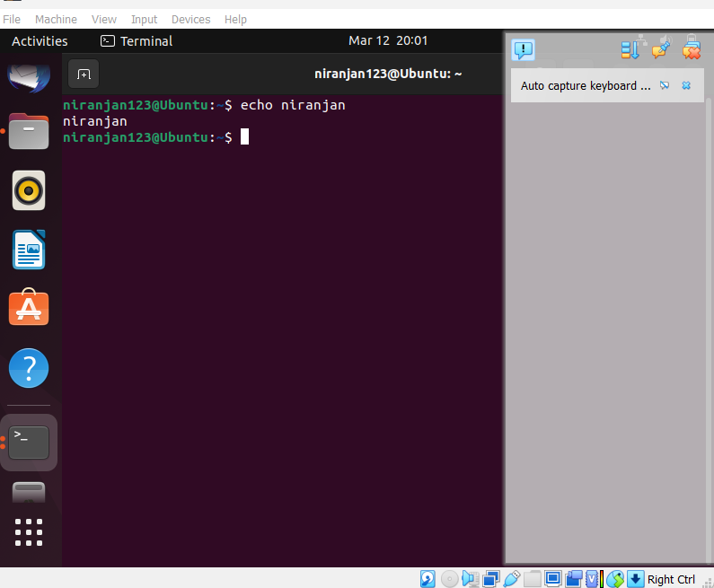Open the Devices menu

[190, 20]
